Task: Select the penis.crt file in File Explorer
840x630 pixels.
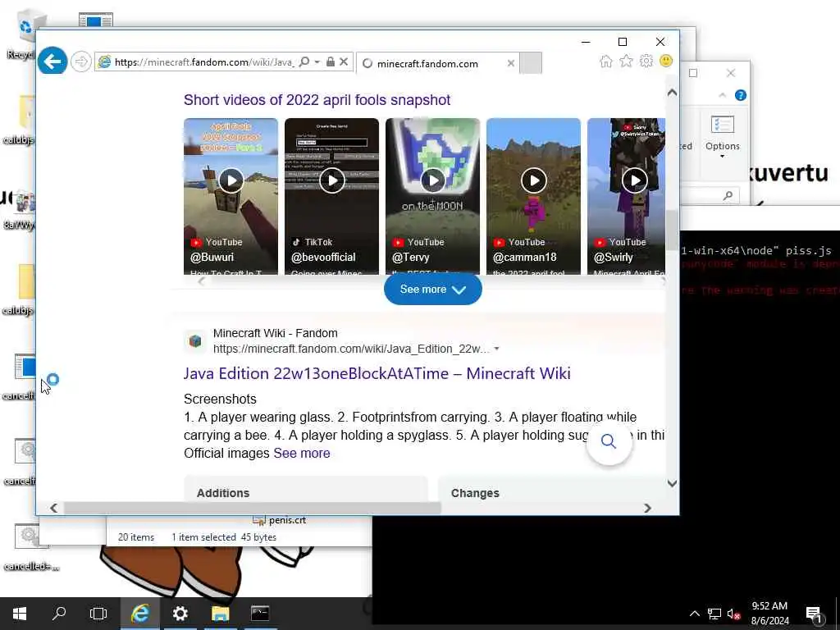Action: [x=280, y=519]
